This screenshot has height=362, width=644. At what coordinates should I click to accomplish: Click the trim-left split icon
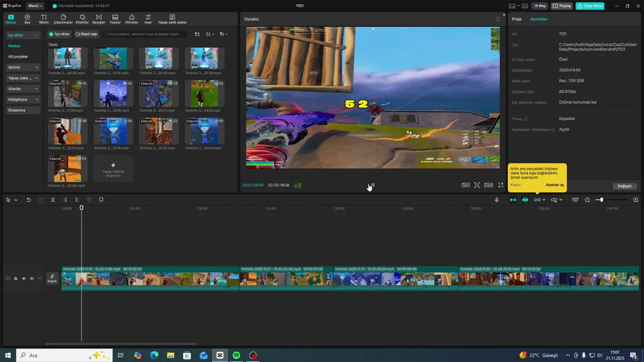pyautogui.click(x=65, y=200)
